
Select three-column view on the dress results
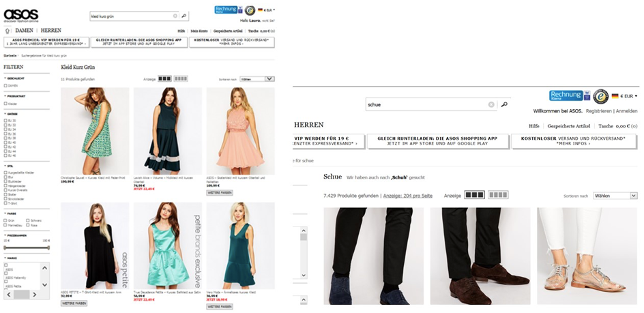coord(164,78)
